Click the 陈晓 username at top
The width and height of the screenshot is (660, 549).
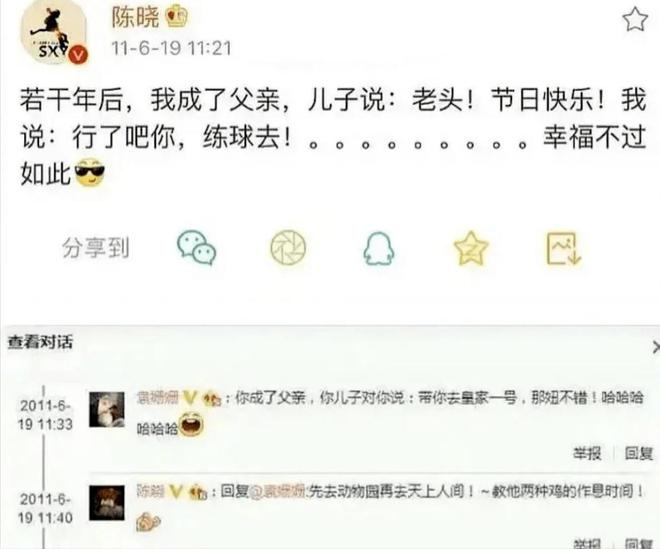coord(135,17)
